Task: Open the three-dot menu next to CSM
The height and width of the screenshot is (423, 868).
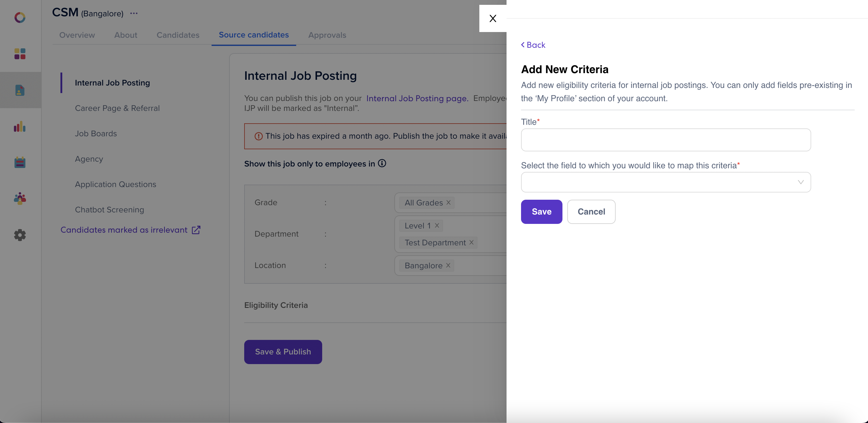Action: tap(134, 14)
